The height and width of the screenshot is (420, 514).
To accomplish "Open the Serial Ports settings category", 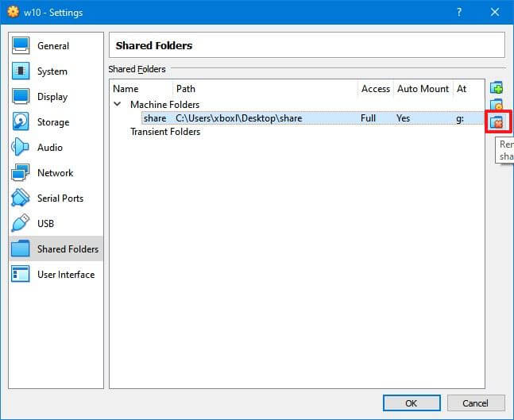I will [x=56, y=198].
